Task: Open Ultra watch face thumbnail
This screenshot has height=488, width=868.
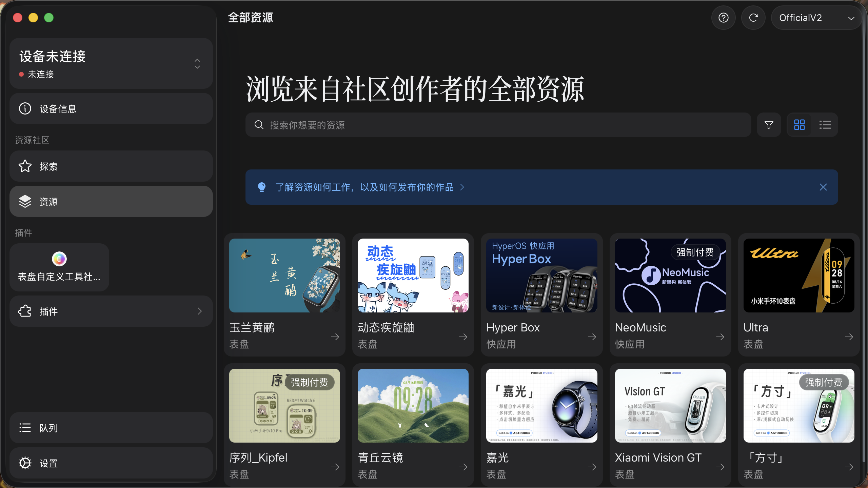Action: click(x=799, y=276)
